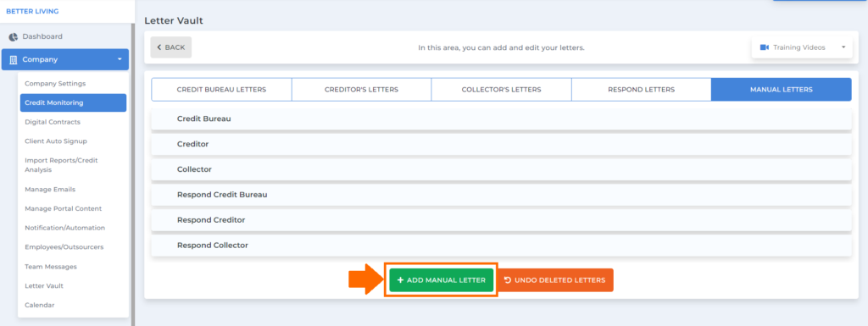
Task: Open Letter Vault in the sidebar
Action: [x=44, y=285]
